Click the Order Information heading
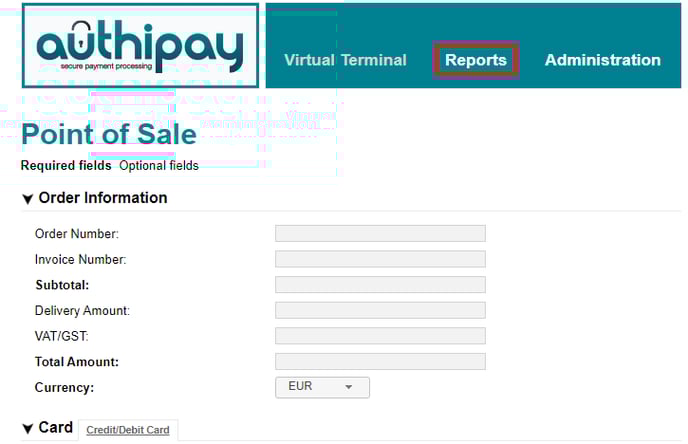This screenshot has height=444, width=688. [x=103, y=198]
